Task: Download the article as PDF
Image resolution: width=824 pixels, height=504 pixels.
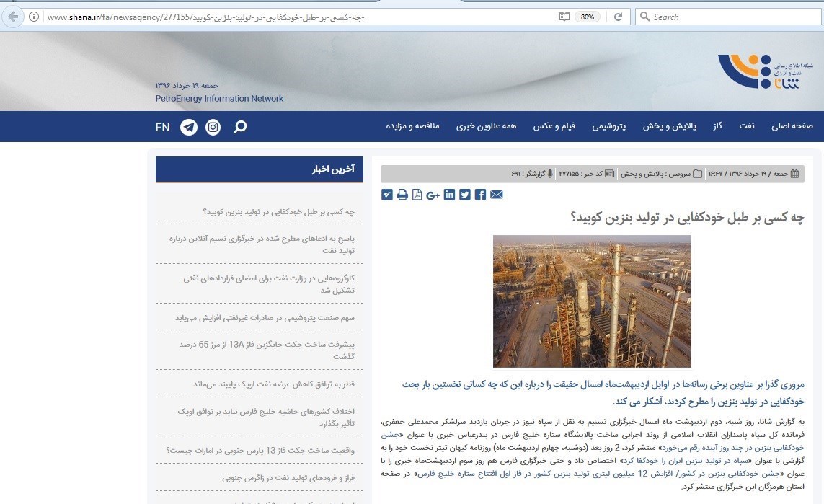Action: [x=417, y=195]
